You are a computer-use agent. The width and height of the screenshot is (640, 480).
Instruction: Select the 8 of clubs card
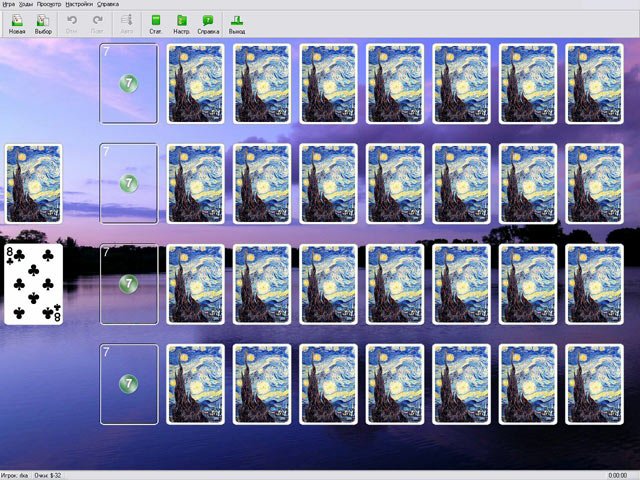pos(33,284)
